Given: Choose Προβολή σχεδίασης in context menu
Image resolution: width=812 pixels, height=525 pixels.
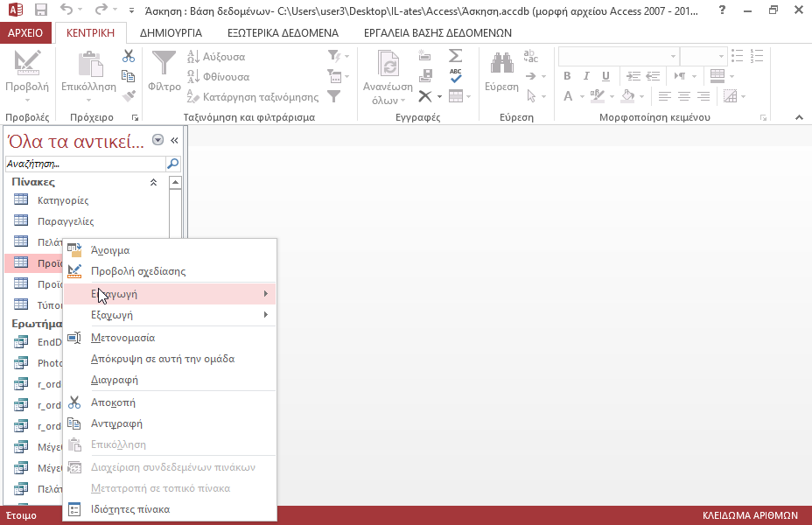Looking at the screenshot, I should pos(170,271).
